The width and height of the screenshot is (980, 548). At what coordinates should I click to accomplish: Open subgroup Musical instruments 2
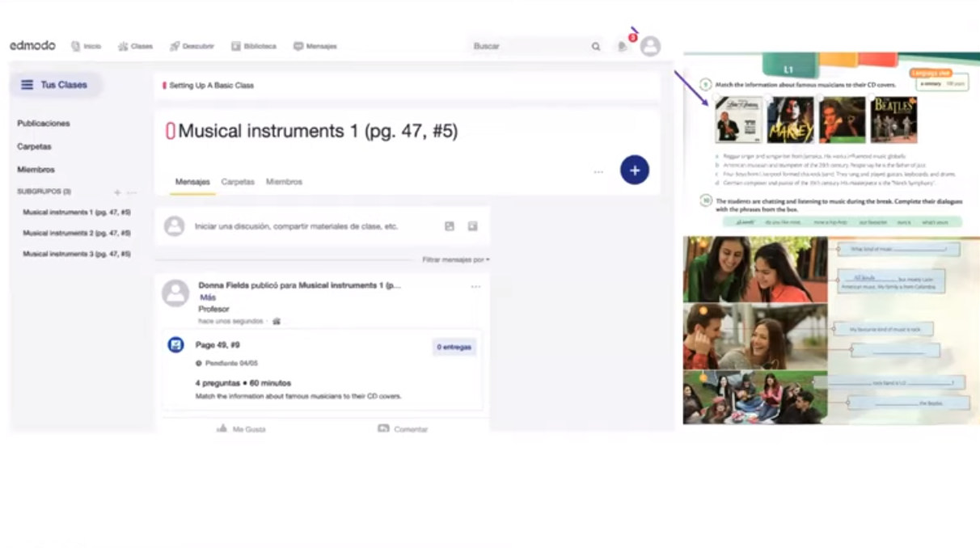point(77,233)
